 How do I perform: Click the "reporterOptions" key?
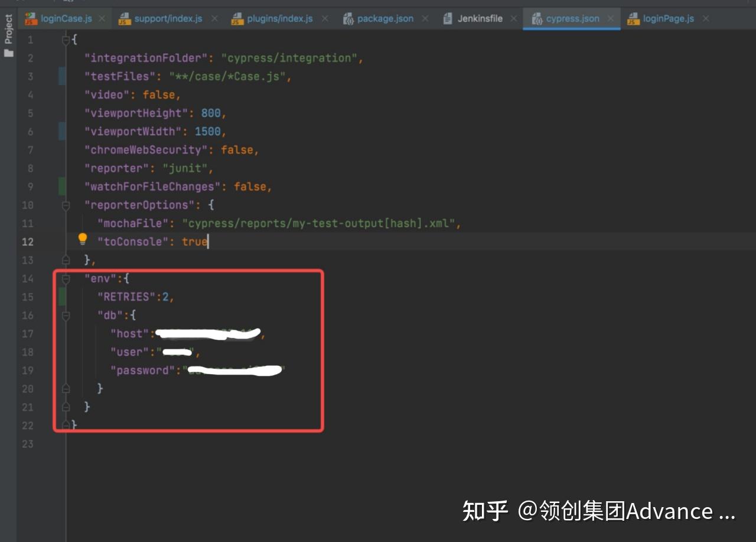pyautogui.click(x=139, y=205)
